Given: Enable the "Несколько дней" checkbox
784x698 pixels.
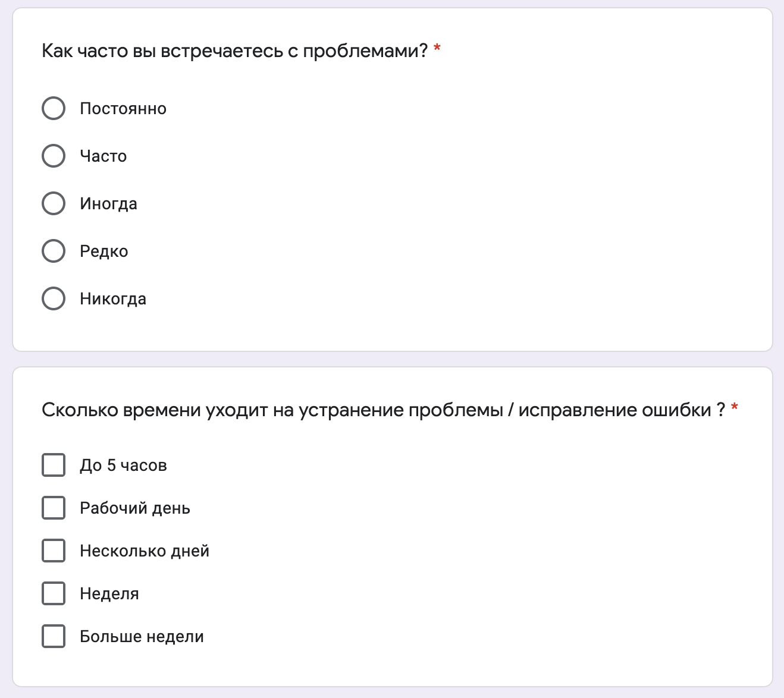Looking at the screenshot, I should tap(54, 551).
